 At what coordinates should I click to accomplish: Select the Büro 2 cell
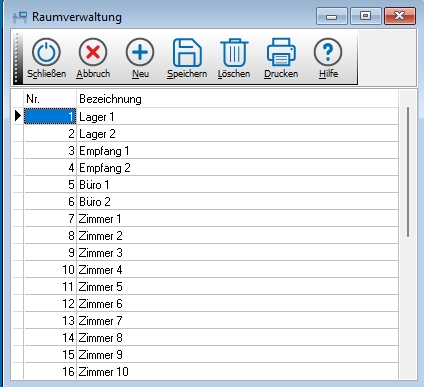[237, 202]
